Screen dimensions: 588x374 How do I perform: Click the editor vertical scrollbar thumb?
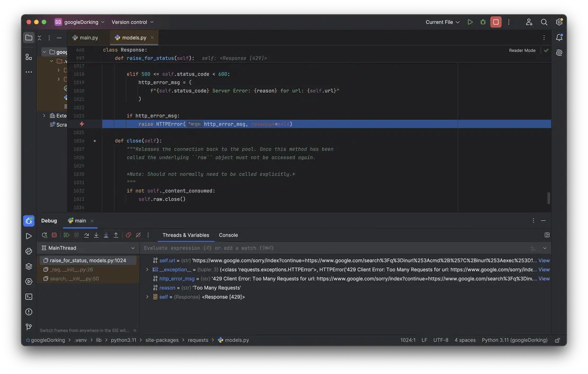(x=548, y=198)
